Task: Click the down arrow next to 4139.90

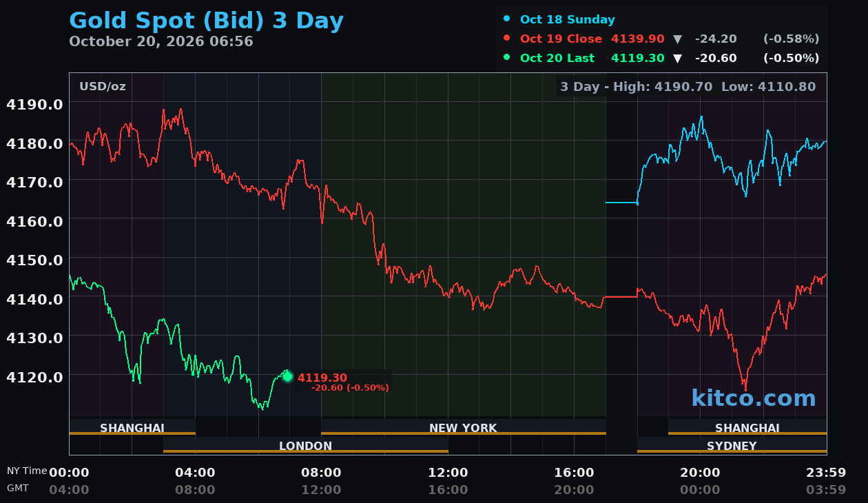Action: pos(677,39)
